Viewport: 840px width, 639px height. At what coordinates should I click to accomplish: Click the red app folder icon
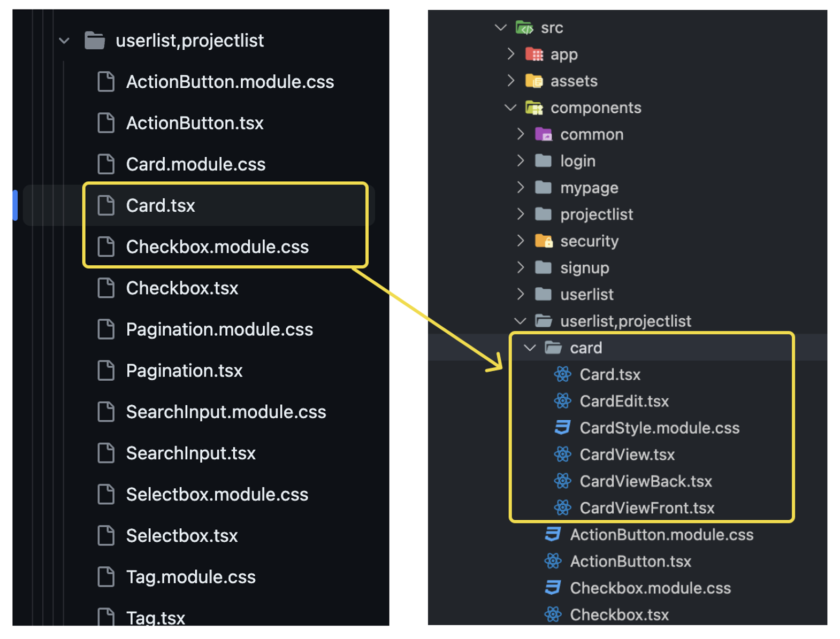[x=534, y=54]
